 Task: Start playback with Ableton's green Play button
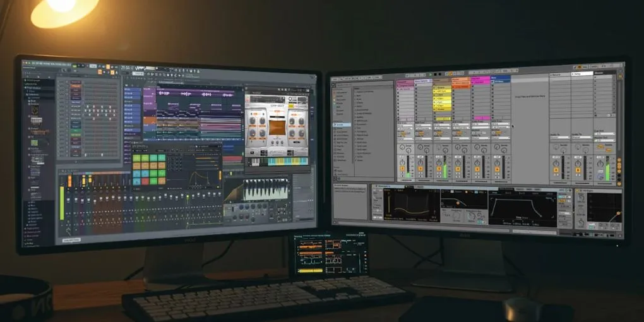point(431,75)
